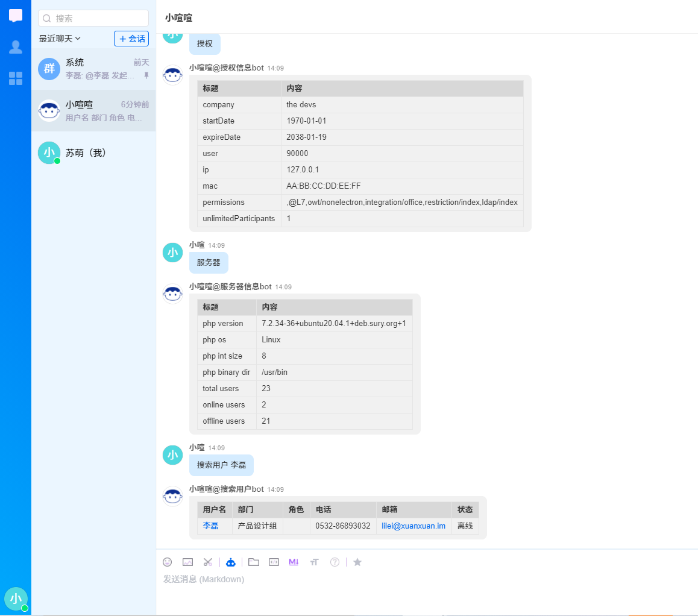This screenshot has height=616, width=698.
Task: Open the 苏萌（我） conversation
Action: point(93,153)
